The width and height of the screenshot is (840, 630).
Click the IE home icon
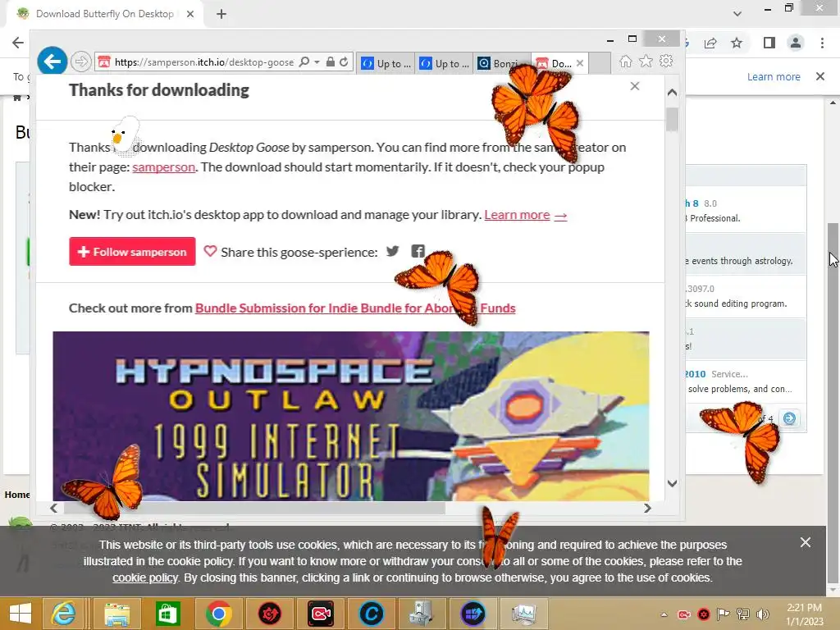tap(626, 62)
